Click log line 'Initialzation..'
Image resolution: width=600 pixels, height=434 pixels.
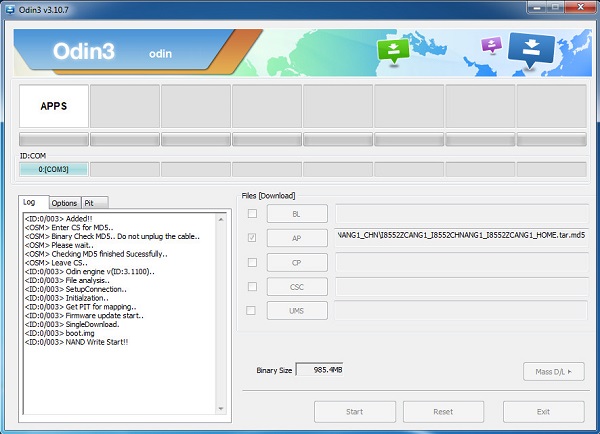pyautogui.click(x=67, y=298)
